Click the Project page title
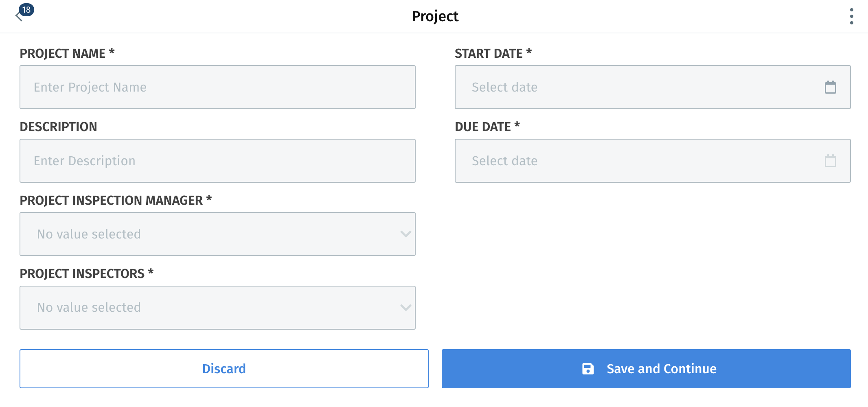The width and height of the screenshot is (868, 407). click(x=435, y=16)
